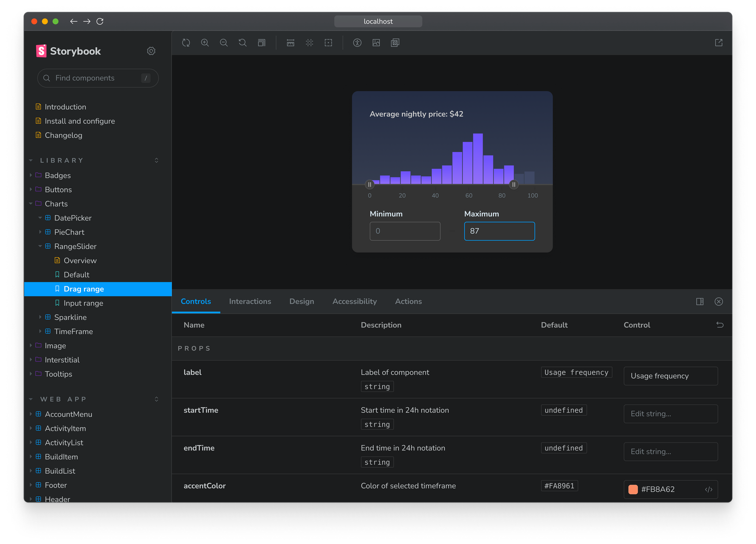Open Storybook settings gear

pyautogui.click(x=151, y=51)
